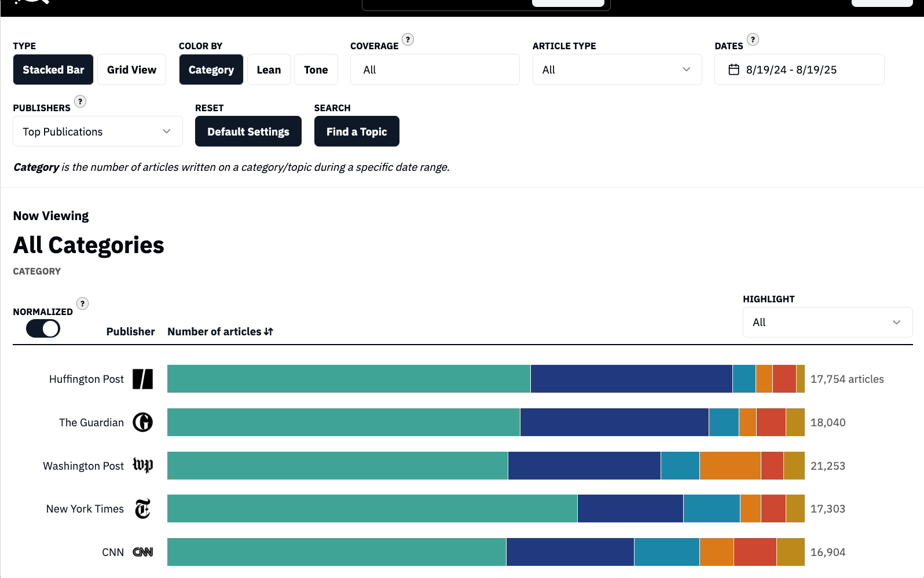Click the New York Times logo icon
The height and width of the screenshot is (578, 924).
142,509
